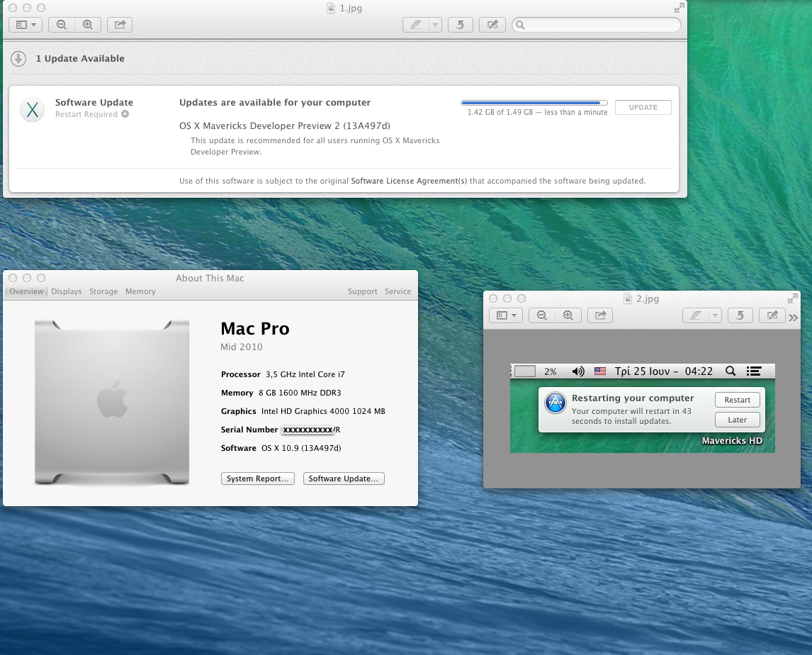Click the "Updates are available for your computer" text

275,103
